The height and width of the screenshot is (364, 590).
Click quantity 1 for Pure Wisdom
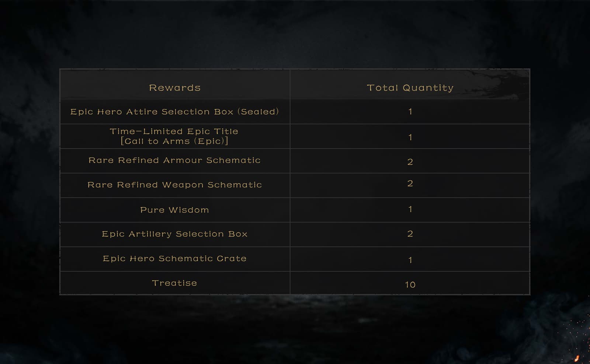click(410, 209)
